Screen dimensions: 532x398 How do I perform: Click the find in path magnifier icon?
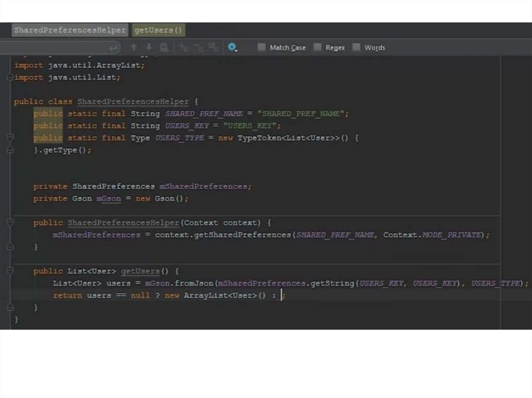[x=164, y=47]
